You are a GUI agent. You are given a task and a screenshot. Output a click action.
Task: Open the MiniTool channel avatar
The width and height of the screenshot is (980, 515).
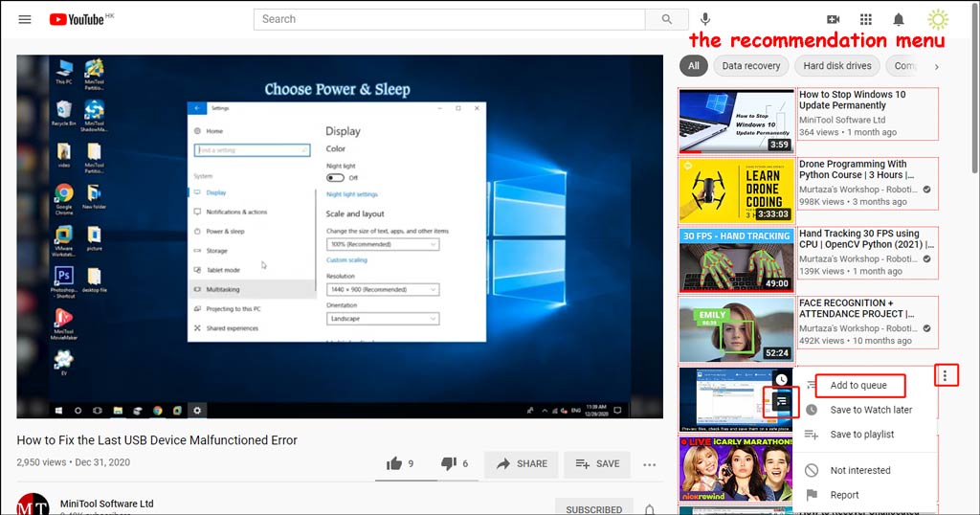33,504
